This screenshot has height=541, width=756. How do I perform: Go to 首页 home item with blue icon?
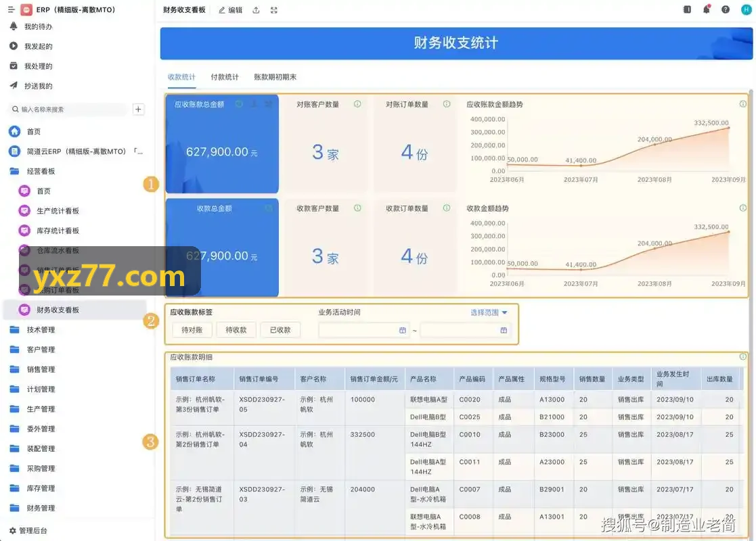coord(25,131)
